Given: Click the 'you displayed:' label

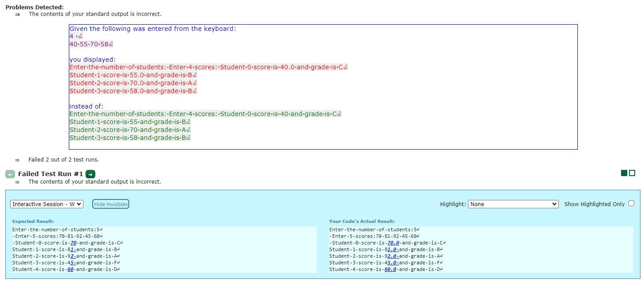Looking at the screenshot, I should 92,60.
